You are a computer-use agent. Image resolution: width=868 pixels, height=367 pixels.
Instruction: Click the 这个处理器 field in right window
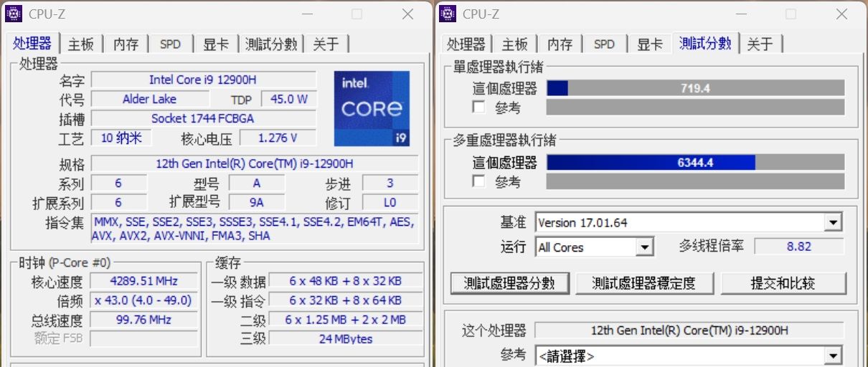pos(689,330)
